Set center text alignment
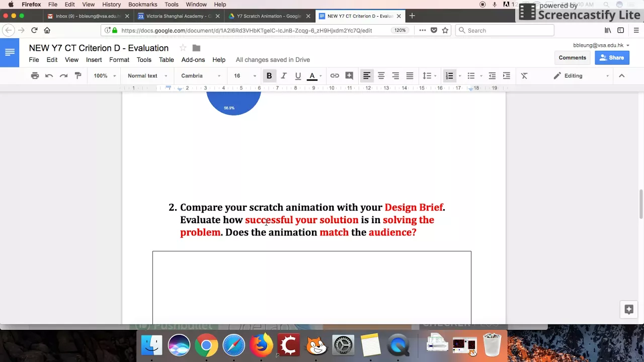This screenshot has height=362, width=644. click(x=381, y=76)
